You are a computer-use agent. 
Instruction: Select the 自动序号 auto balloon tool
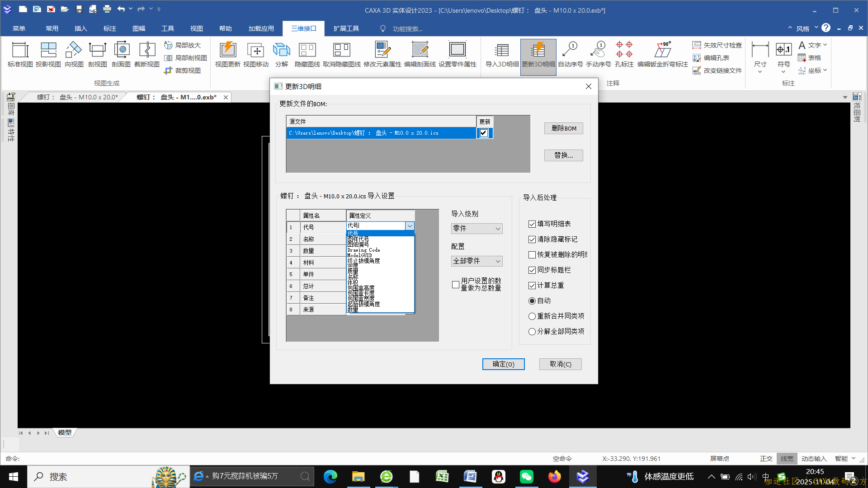point(570,54)
